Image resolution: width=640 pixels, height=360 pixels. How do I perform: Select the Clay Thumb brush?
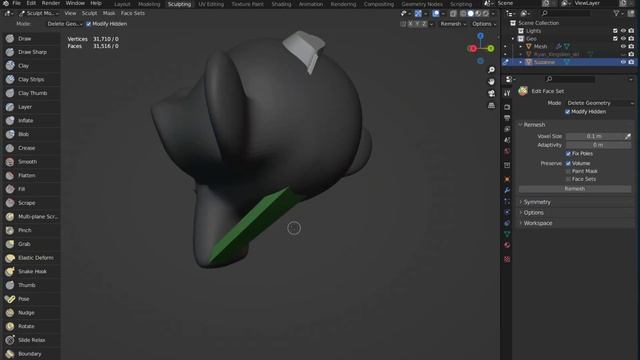32,93
